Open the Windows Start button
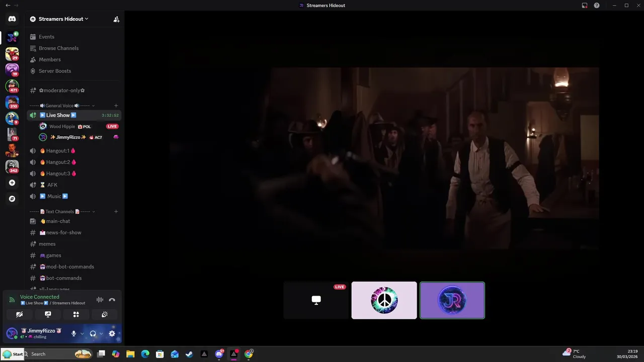This screenshot has height=362, width=644. click(12, 354)
